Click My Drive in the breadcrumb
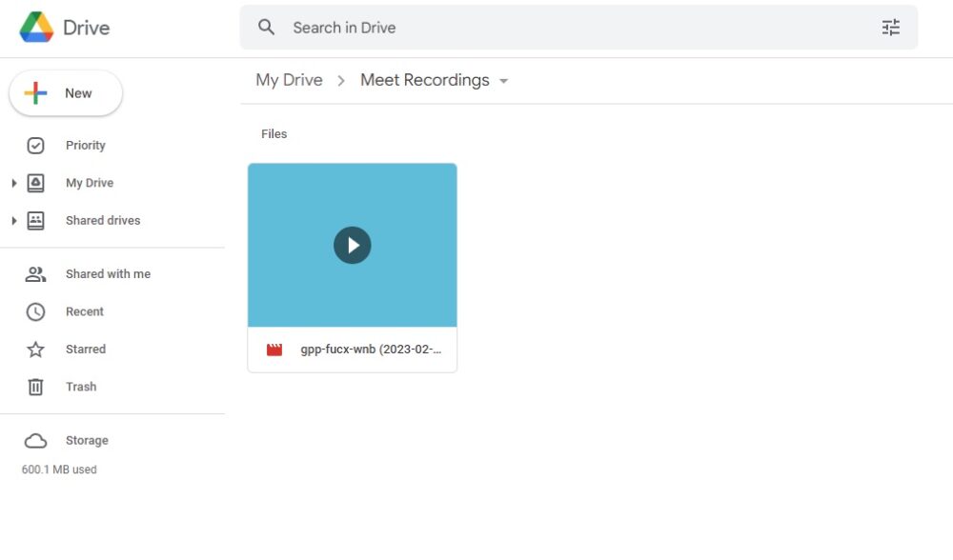Screen dimensions: 953x560 [289, 80]
